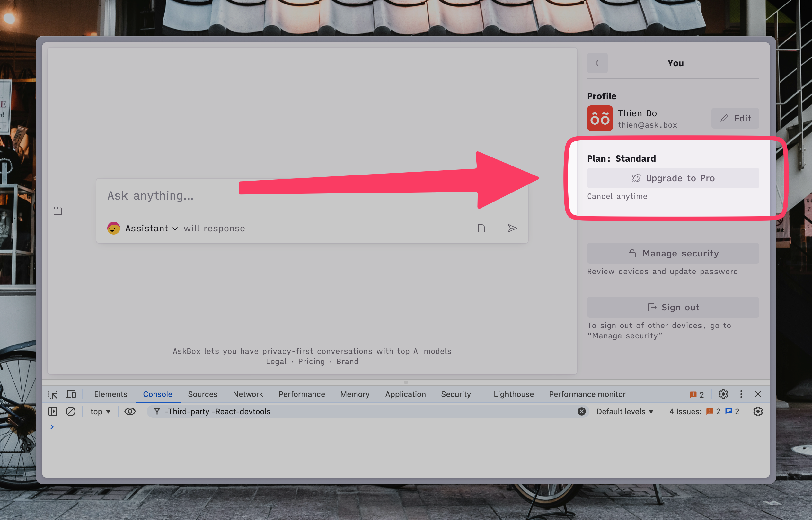Close the DevTools panel
812x520 pixels.
pos(758,394)
